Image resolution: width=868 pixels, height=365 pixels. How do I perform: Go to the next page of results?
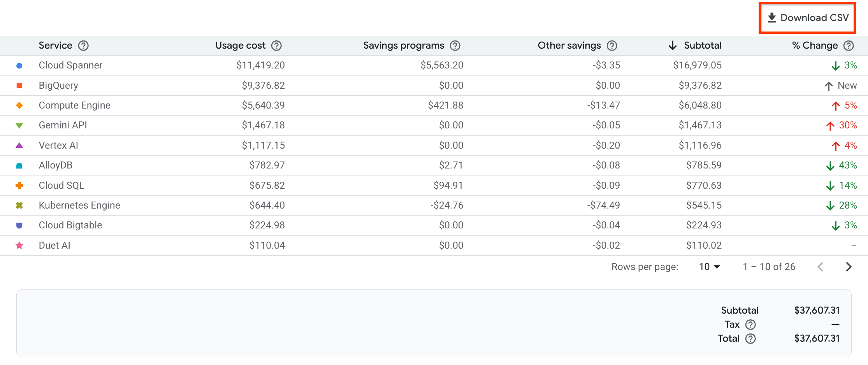point(849,267)
